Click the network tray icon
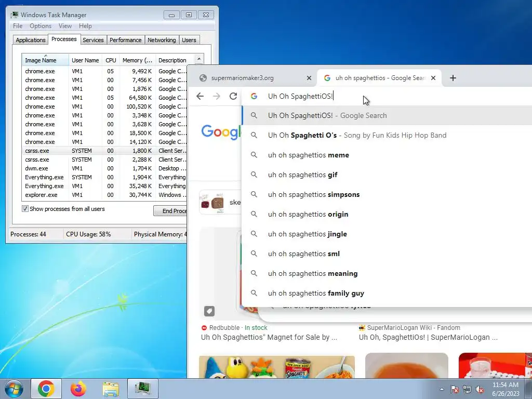 tap(467, 390)
